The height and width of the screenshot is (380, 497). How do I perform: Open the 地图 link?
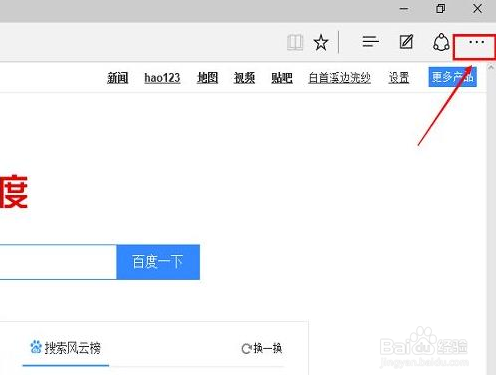[x=207, y=78]
